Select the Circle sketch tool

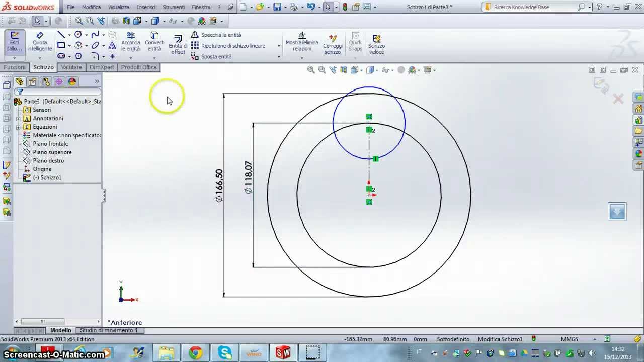coord(78,35)
